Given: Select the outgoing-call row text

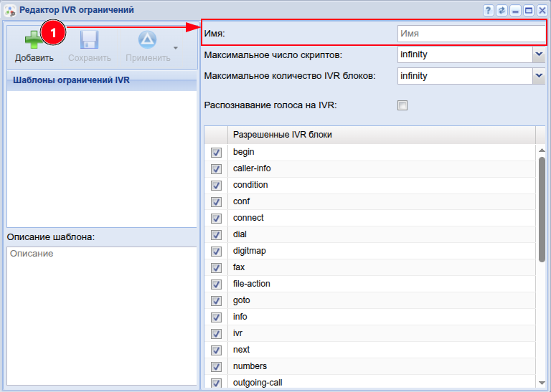Looking at the screenshot, I should click(x=258, y=383).
